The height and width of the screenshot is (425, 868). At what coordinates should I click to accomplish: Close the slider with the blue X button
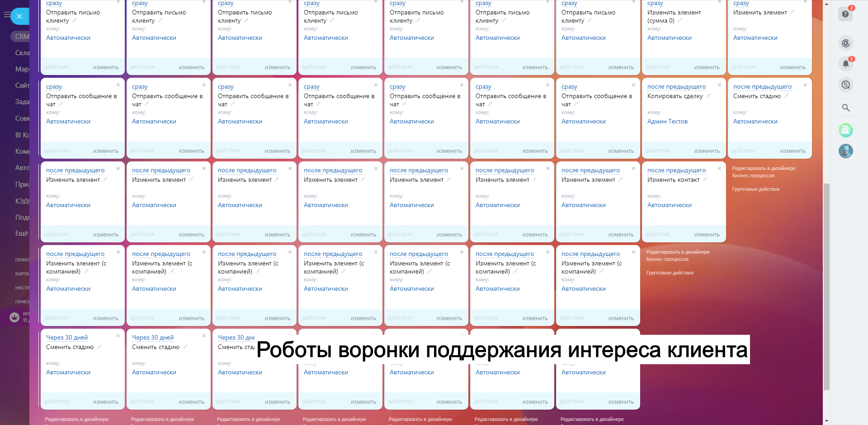coord(19,17)
